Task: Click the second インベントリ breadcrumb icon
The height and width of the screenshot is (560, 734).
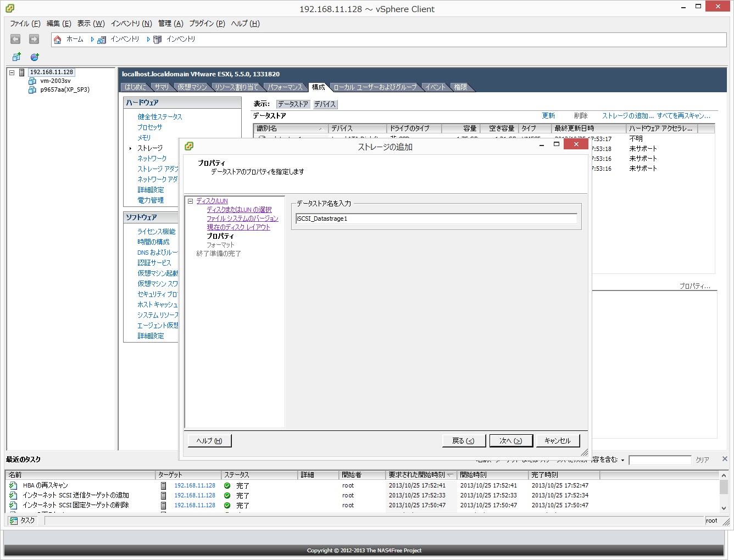Action: point(158,40)
